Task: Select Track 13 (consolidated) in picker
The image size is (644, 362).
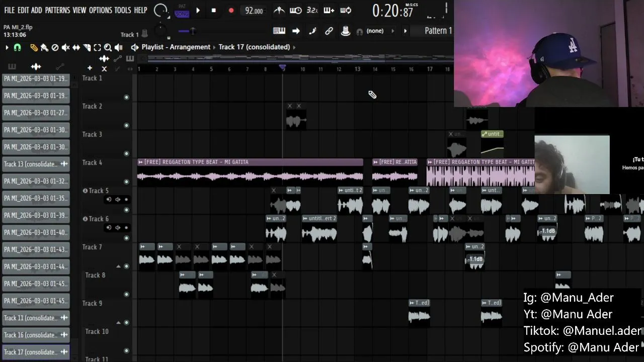Action: 36,164
